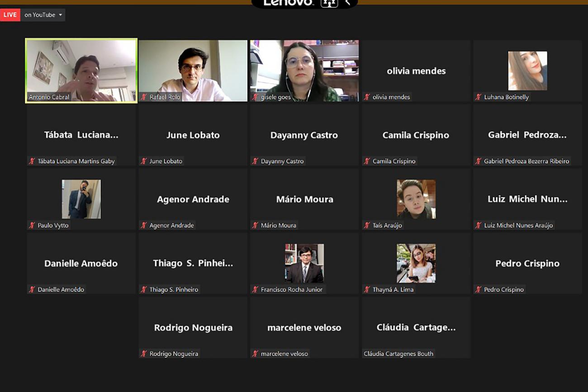Click marcelene veloso's muted microphone icon
This screenshot has width=588, height=392.
255,354
